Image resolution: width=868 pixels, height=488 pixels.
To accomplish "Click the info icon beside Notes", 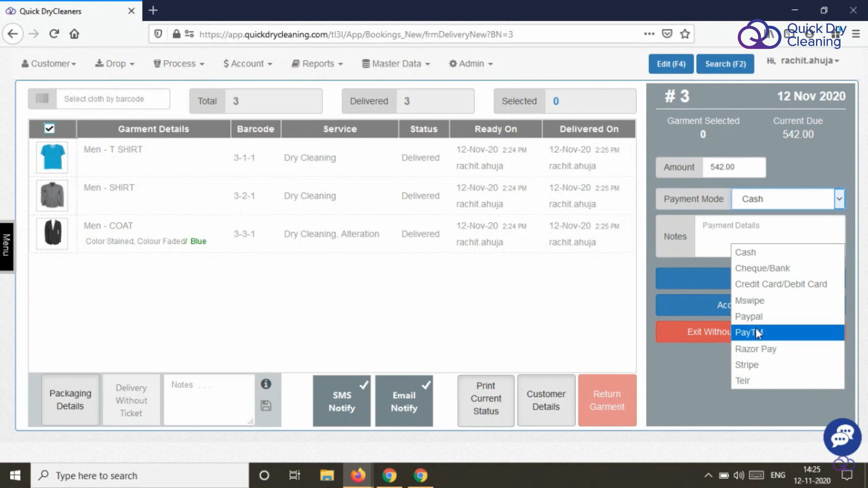I will (266, 384).
